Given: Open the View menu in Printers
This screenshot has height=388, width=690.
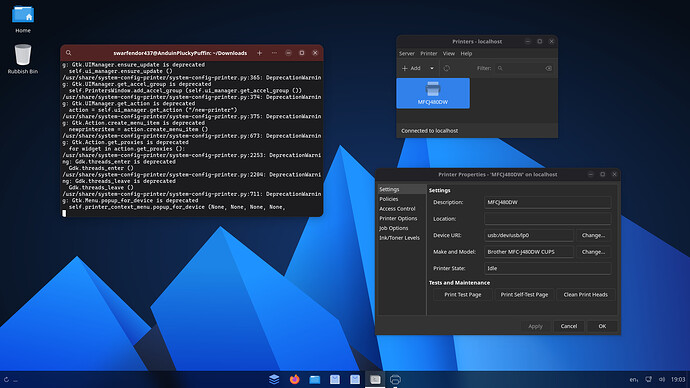Looking at the screenshot, I should click(x=448, y=53).
